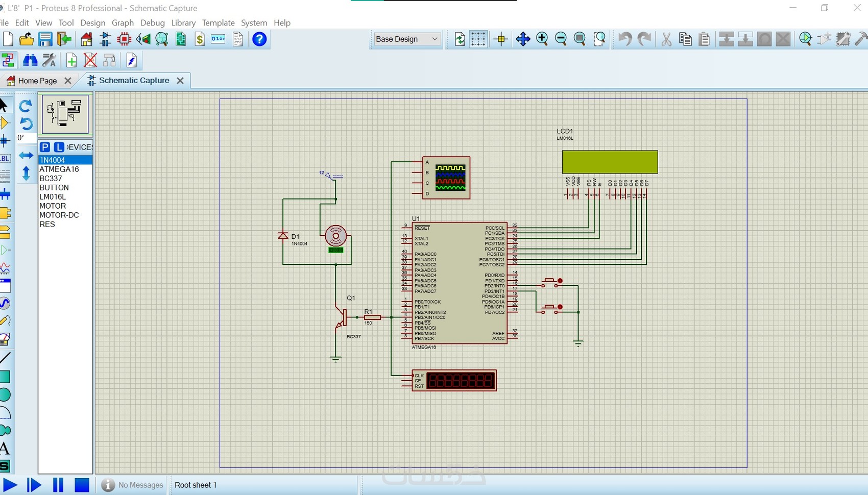868x495 pixels.
Task: Open the Bill of Materials dollar icon
Action: point(200,39)
